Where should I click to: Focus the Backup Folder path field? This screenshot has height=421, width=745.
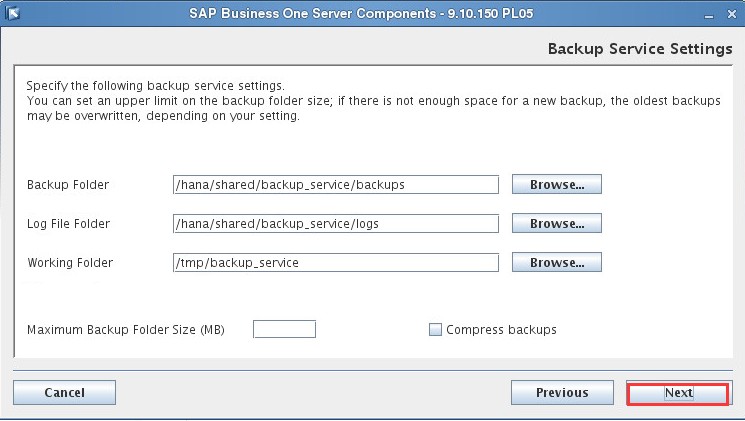tap(336, 184)
